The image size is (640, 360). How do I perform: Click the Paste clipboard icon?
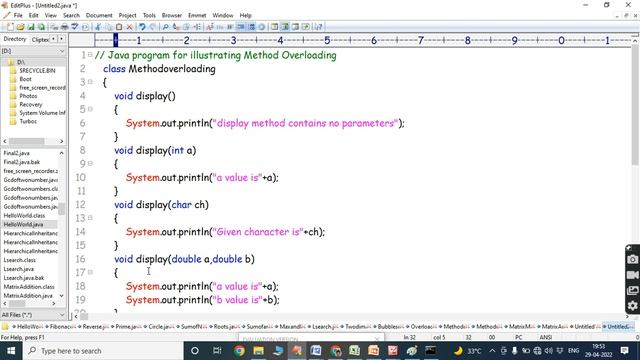pyautogui.click(x=119, y=27)
